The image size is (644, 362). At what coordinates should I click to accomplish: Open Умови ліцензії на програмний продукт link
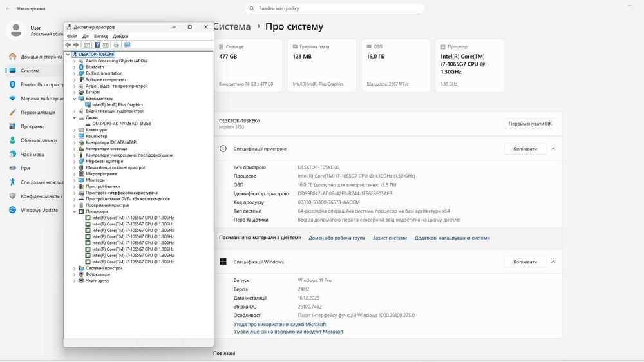(x=289, y=332)
